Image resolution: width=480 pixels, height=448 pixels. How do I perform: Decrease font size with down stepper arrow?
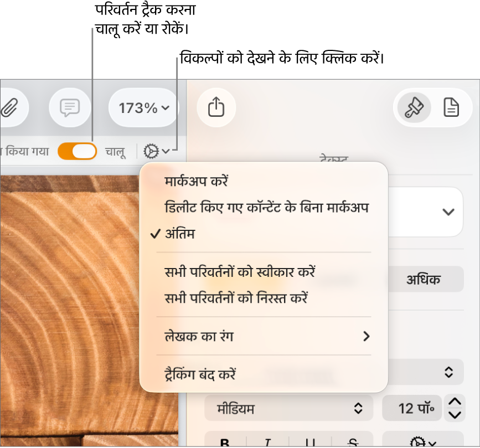[x=455, y=415]
